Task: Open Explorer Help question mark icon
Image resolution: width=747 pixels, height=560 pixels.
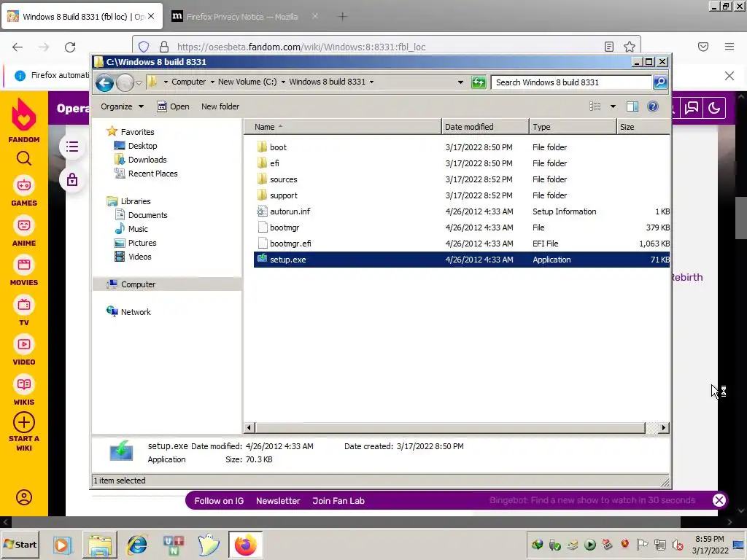Action: (653, 106)
